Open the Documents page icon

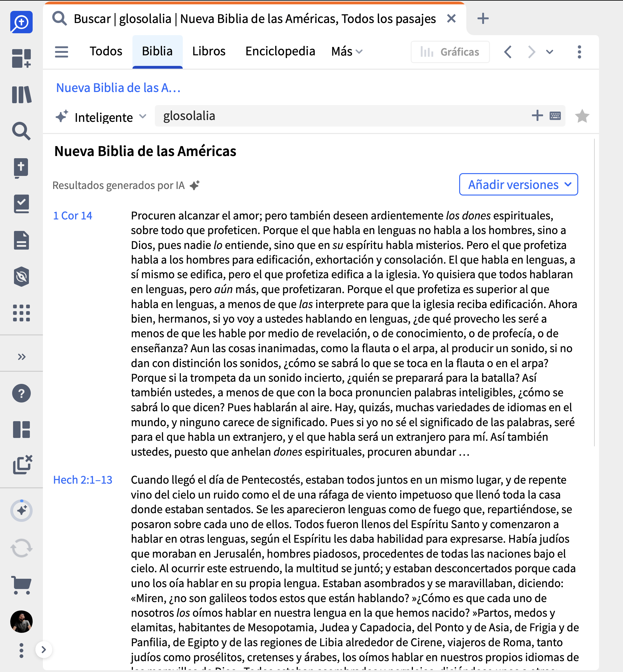click(x=21, y=240)
